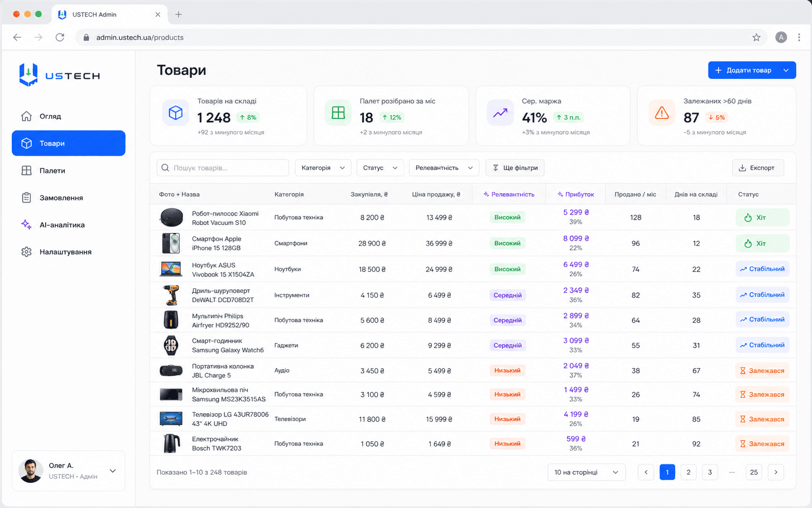Focus the Пошук товарів search field
Viewport: 812px width, 508px height.
(x=223, y=167)
